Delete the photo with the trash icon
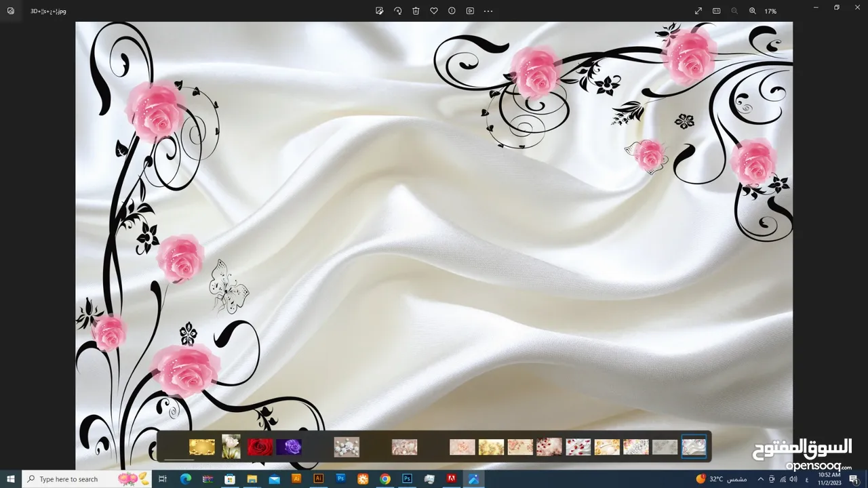The image size is (868, 488). point(416,11)
